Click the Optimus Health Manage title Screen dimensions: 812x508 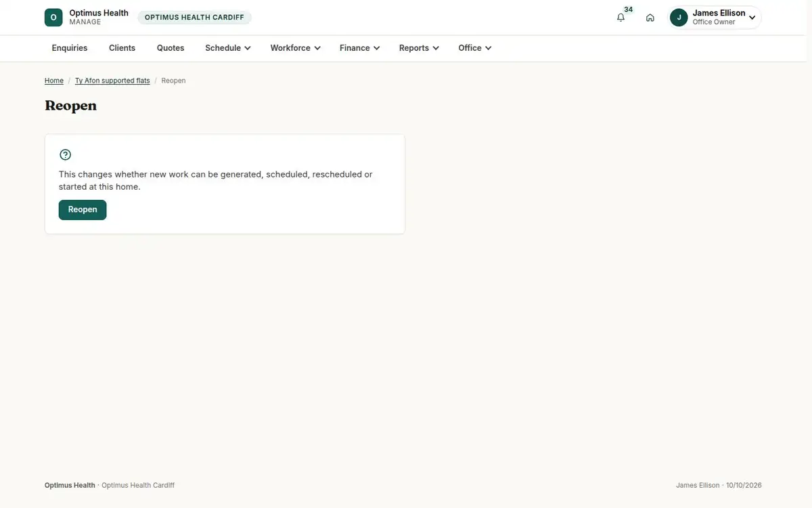point(99,18)
